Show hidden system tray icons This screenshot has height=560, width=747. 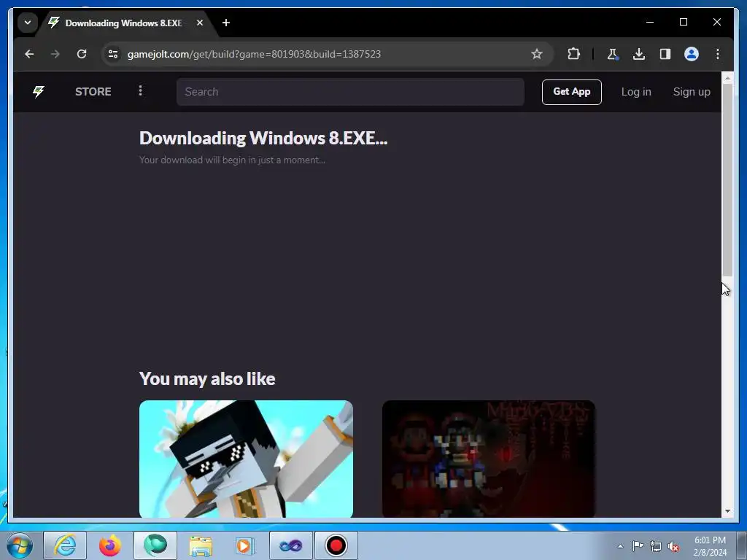tap(620, 546)
